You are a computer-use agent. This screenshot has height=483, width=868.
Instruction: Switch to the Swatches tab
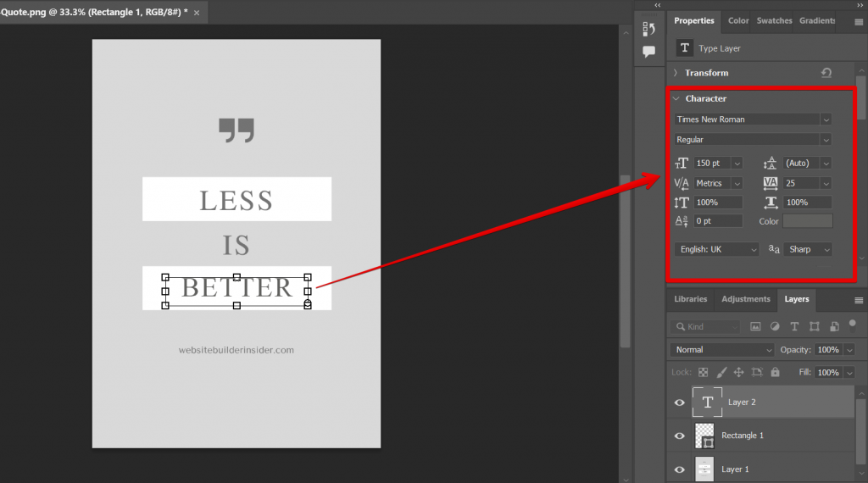click(x=774, y=20)
